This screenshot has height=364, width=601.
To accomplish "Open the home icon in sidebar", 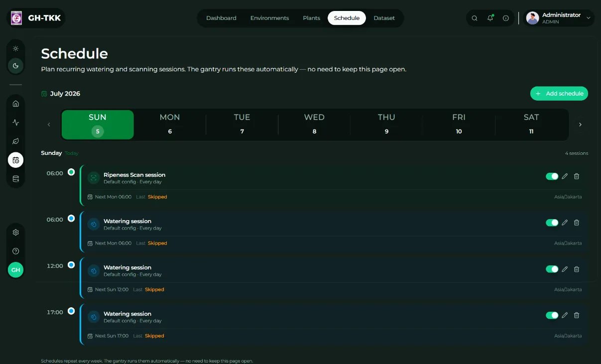I will pyautogui.click(x=16, y=104).
